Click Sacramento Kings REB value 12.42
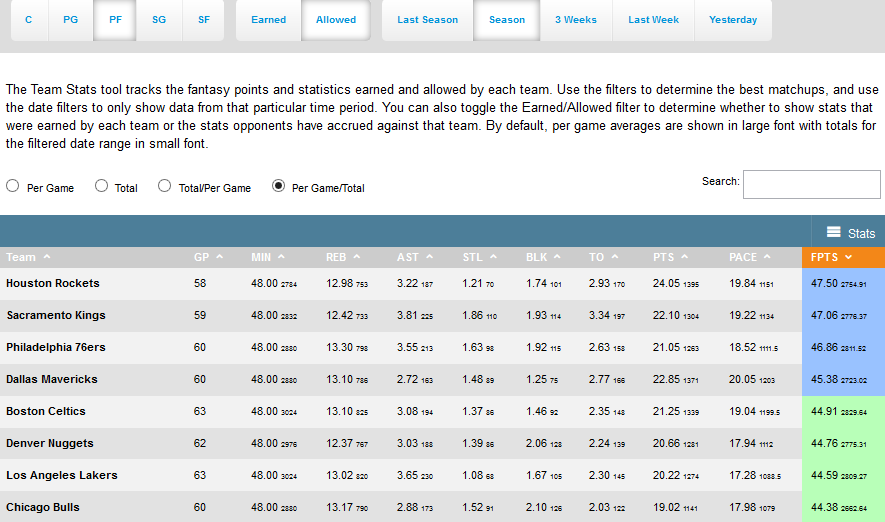This screenshot has height=522, width=885. [x=339, y=315]
